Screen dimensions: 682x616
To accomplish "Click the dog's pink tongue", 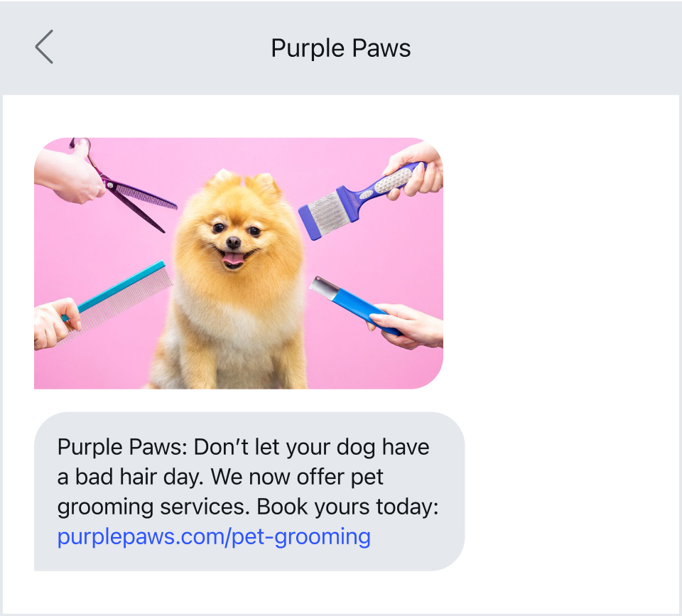I will [x=233, y=259].
